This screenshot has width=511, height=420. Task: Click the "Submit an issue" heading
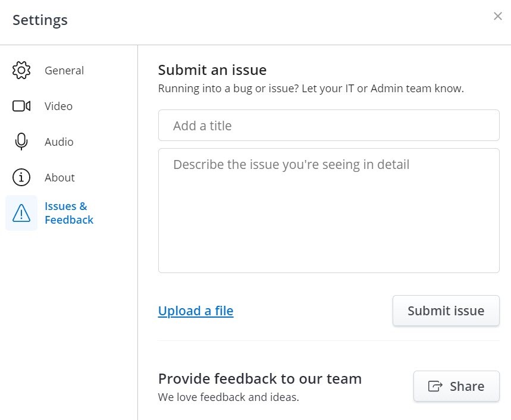212,70
